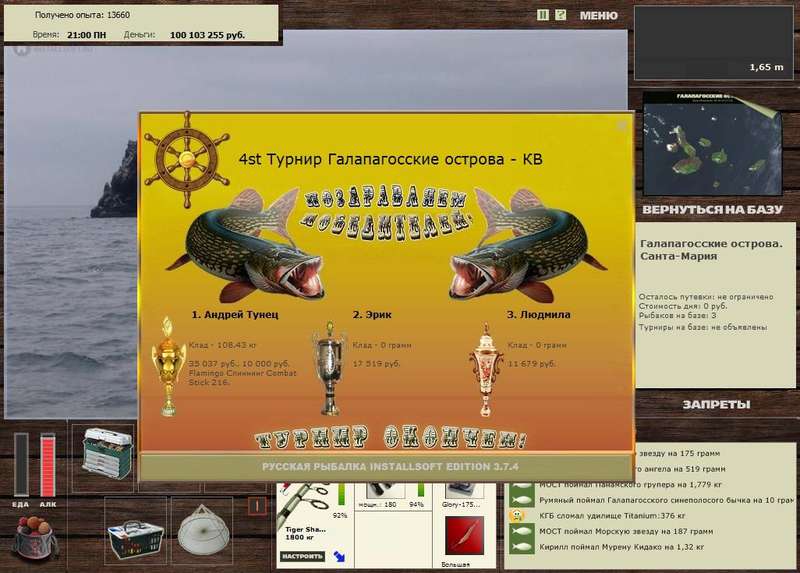The image size is (800, 573).
Task: Select the red Большая lure slot
Action: [x=464, y=536]
